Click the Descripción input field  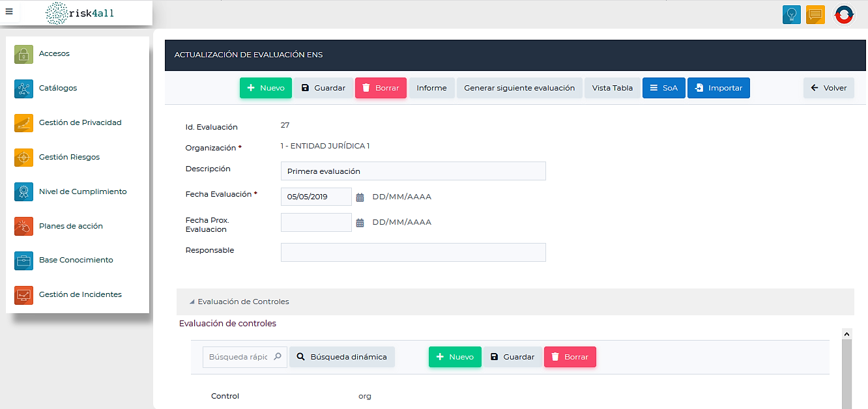pyautogui.click(x=413, y=171)
